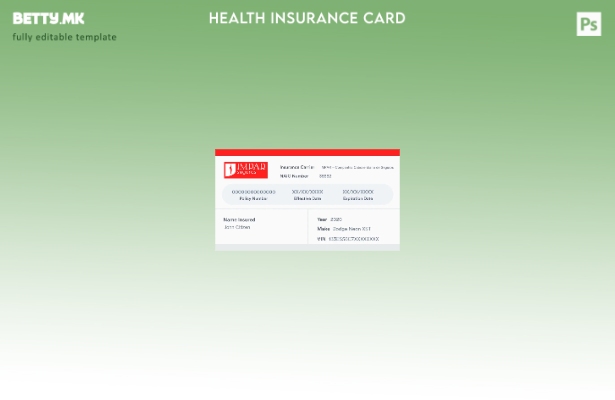Click the Photoshop Ps icon

pos(589,24)
